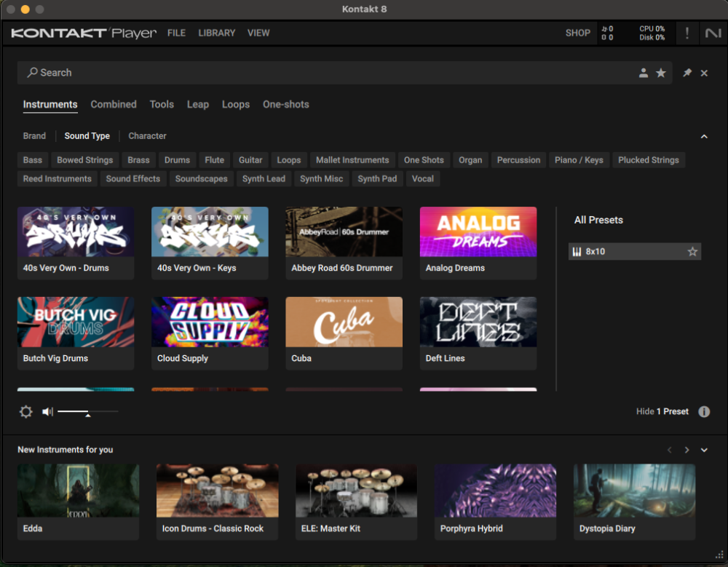Screen dimensions: 728x567
Task: Toggle the Vocal filter tag
Action: (422, 179)
